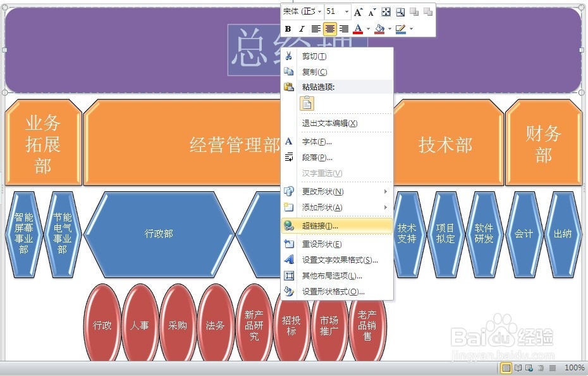Toggle italic formatting
This screenshot has height=376, width=588.
tap(303, 28)
